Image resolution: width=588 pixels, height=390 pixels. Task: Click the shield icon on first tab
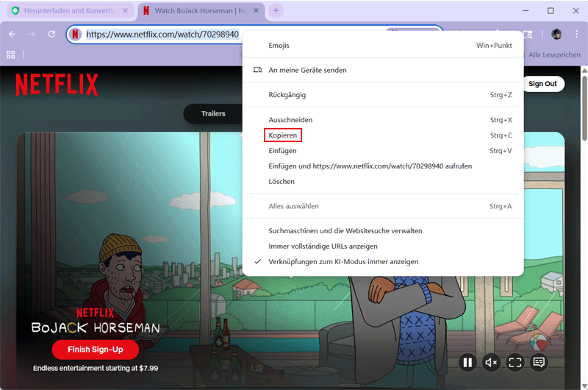coord(15,10)
